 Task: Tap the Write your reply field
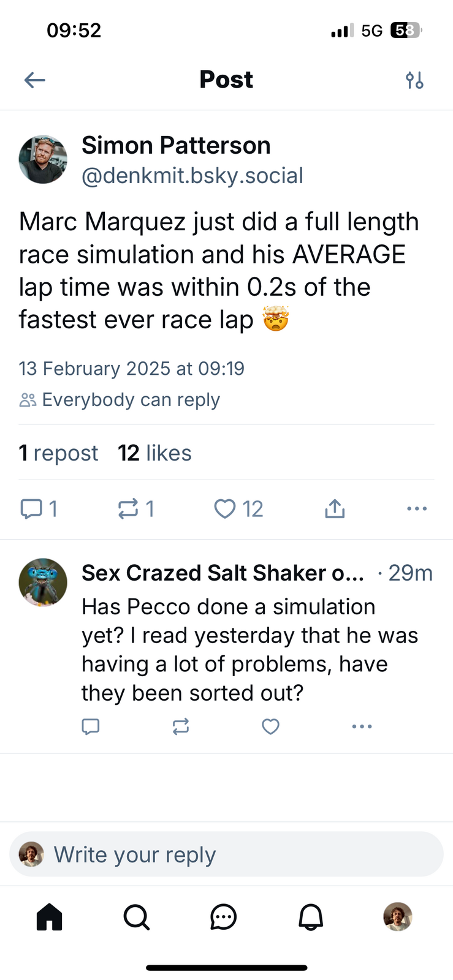[x=227, y=854]
